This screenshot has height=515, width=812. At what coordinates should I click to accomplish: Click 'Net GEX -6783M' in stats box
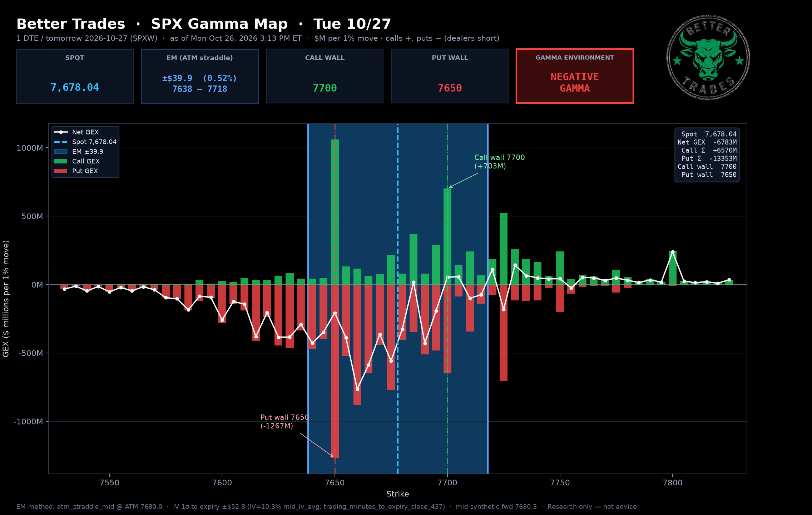click(707, 142)
